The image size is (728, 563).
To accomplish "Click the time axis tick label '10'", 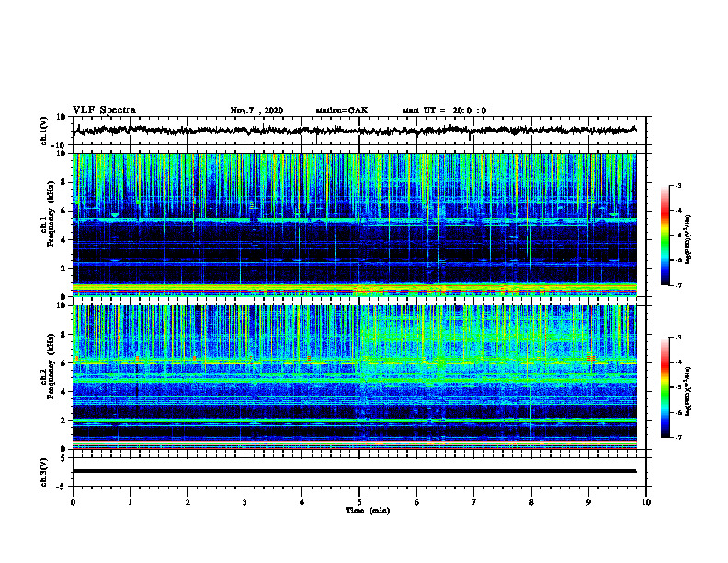I will click(646, 502).
